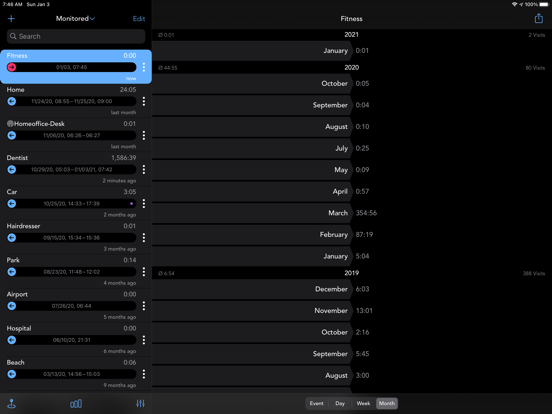Tap the Car visit time range bar

(72, 203)
